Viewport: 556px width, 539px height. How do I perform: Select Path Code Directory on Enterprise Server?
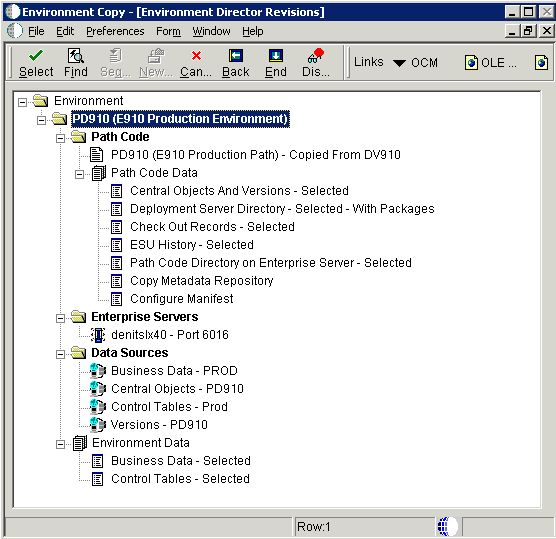click(271, 263)
